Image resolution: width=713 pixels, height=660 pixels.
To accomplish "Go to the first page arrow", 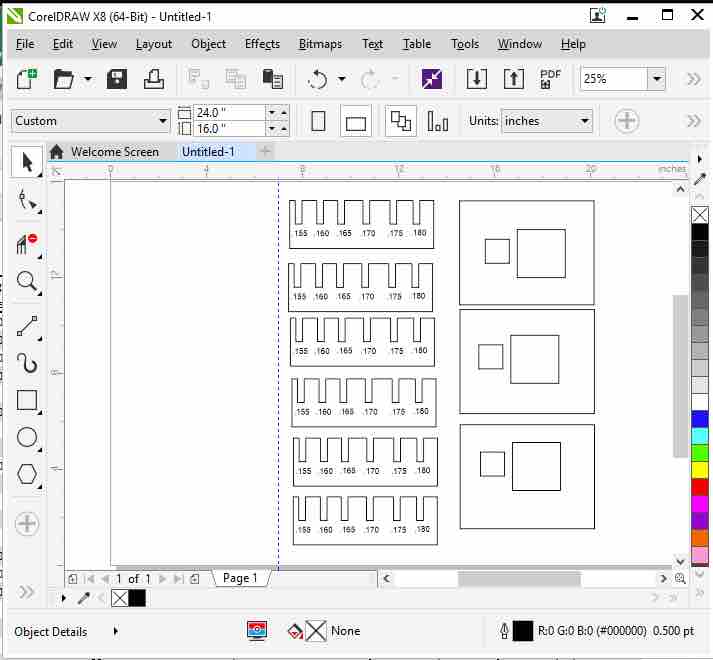I will coord(90,579).
